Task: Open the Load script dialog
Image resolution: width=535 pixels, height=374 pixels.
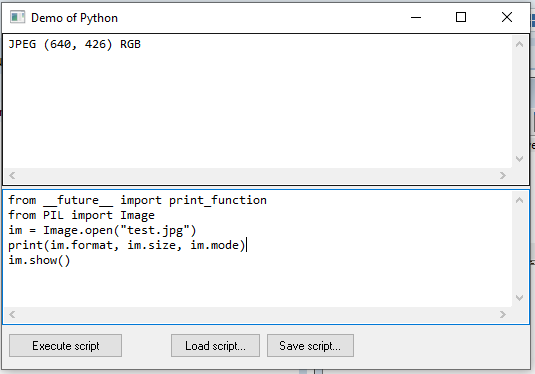Action: [215, 346]
